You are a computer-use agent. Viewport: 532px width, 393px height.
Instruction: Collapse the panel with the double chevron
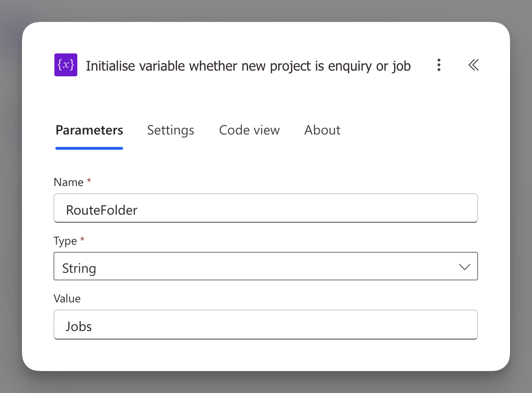coord(473,65)
